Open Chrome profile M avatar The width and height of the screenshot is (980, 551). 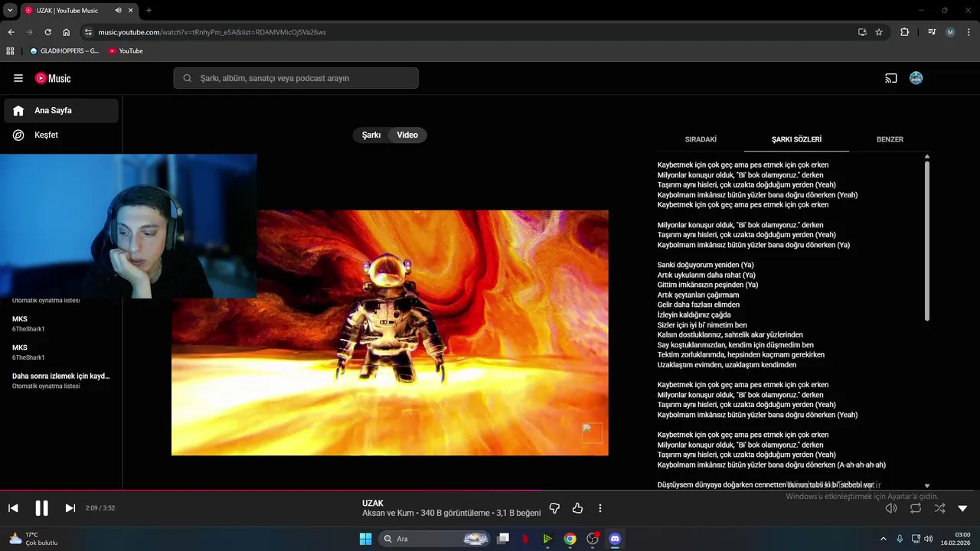click(x=950, y=32)
